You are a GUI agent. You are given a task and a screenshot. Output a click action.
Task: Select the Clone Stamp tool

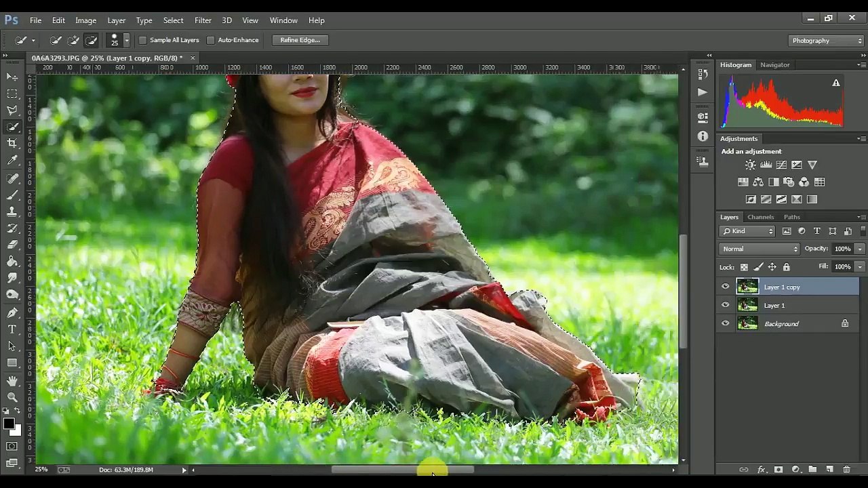point(12,212)
